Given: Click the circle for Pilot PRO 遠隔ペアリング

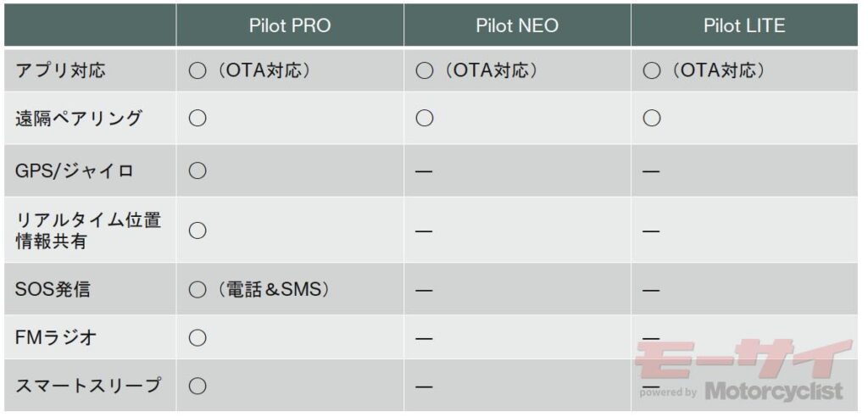Looking at the screenshot, I should point(197,119).
